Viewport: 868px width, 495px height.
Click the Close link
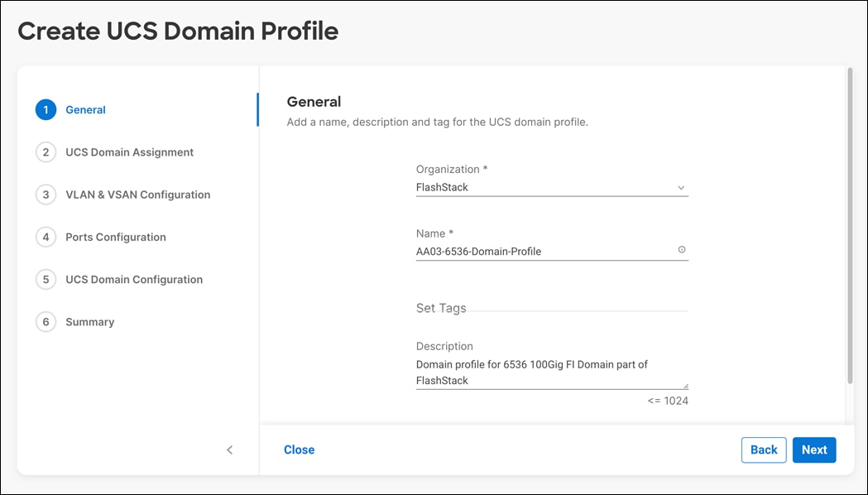point(299,449)
